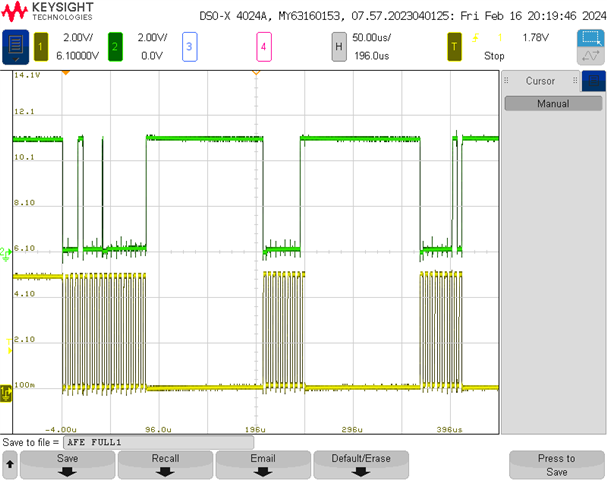Click the Keysight logo

(47, 11)
